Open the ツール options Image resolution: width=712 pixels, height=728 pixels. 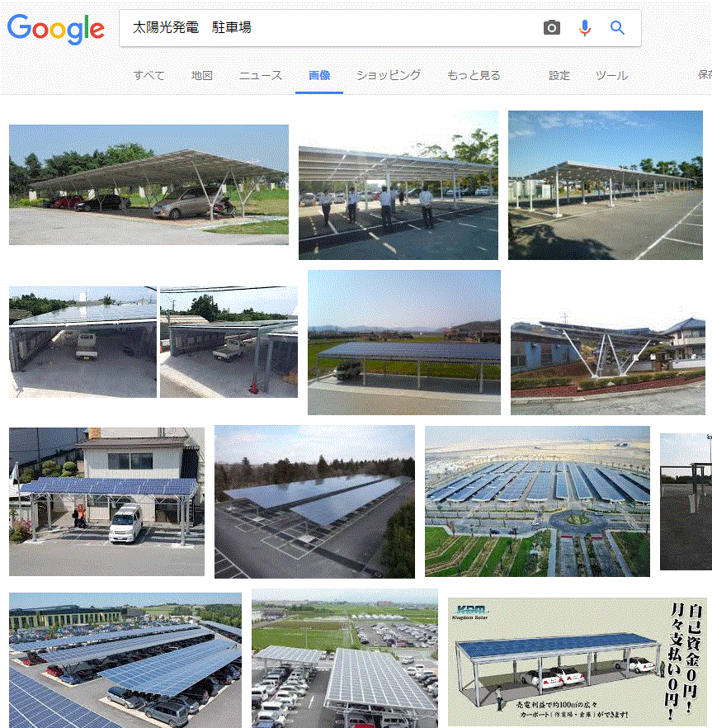(x=611, y=75)
